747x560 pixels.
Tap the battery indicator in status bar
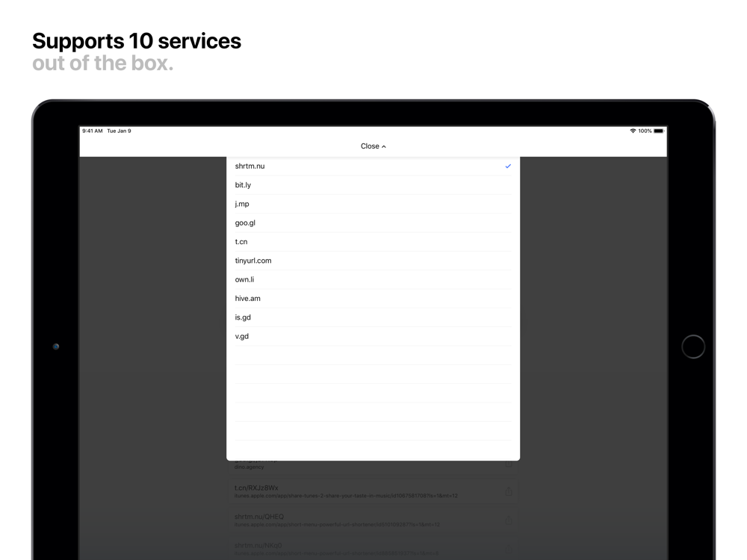(658, 131)
